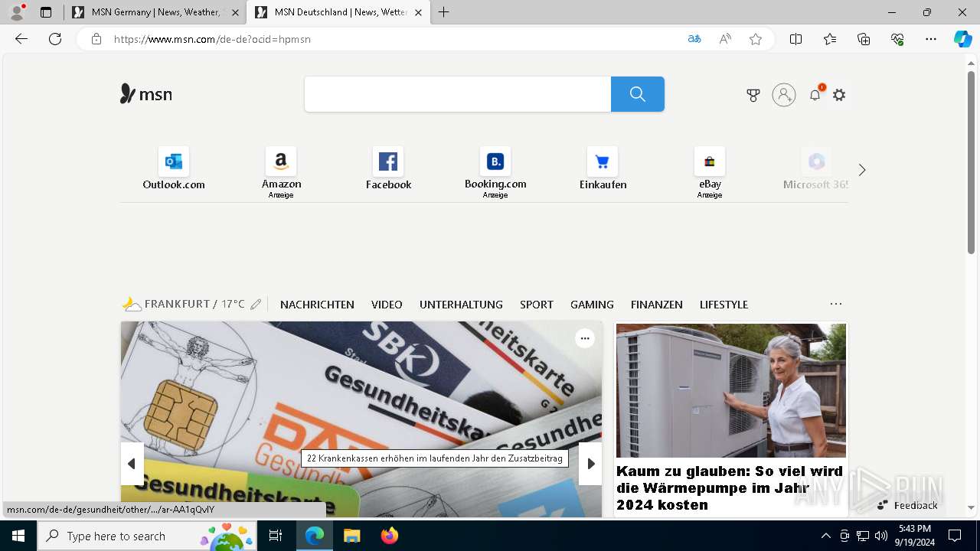View site information lock icon
The height and width of the screenshot is (551, 980).
point(96,39)
